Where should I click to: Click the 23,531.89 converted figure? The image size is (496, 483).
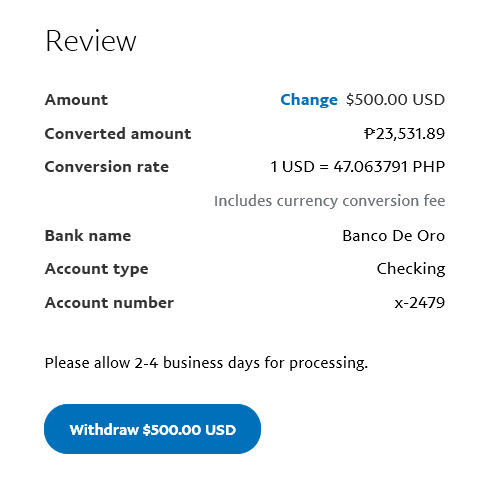point(410,134)
